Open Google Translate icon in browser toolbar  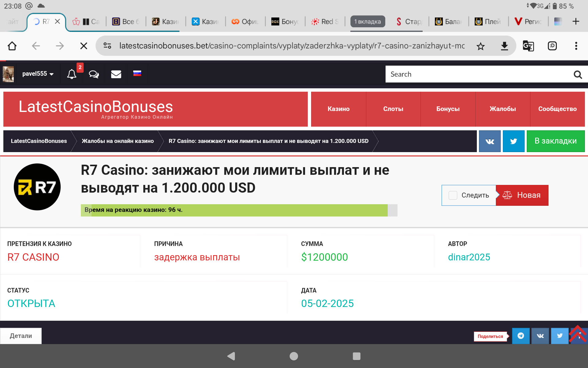[x=528, y=46]
